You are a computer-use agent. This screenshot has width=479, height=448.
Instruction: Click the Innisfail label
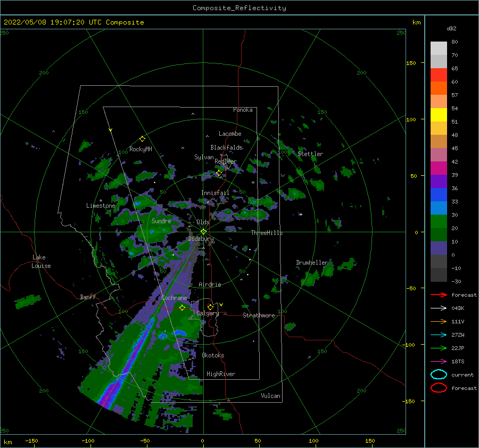pos(215,193)
